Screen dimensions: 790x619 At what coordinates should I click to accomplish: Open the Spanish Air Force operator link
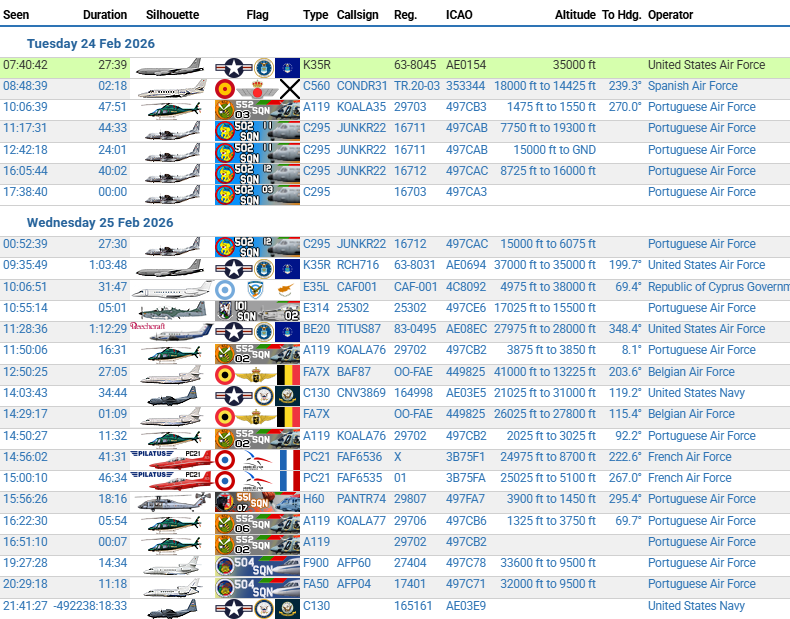coord(693,86)
